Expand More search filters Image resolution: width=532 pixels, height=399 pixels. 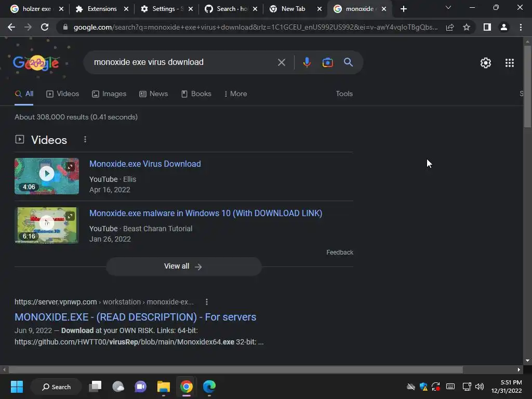pyautogui.click(x=235, y=94)
